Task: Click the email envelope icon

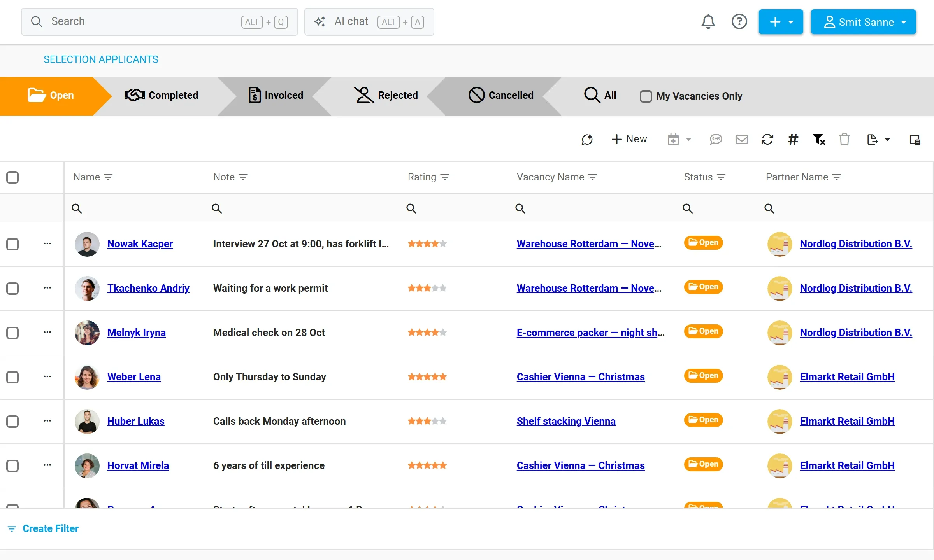Action: pos(741,139)
